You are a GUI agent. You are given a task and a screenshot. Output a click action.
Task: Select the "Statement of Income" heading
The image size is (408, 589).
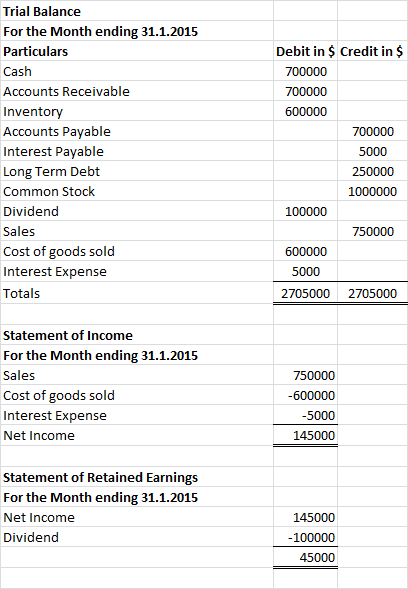68,335
